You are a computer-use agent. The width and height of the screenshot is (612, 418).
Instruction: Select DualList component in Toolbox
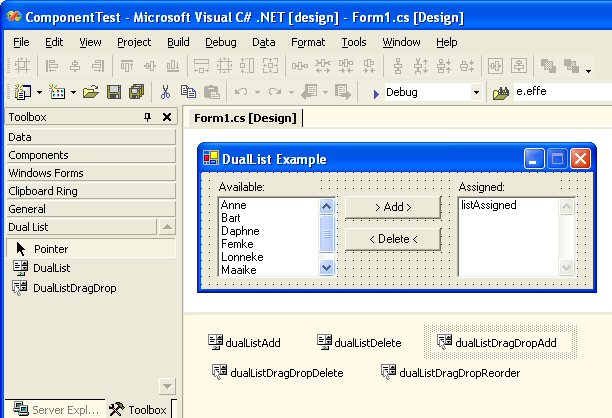tap(42, 268)
